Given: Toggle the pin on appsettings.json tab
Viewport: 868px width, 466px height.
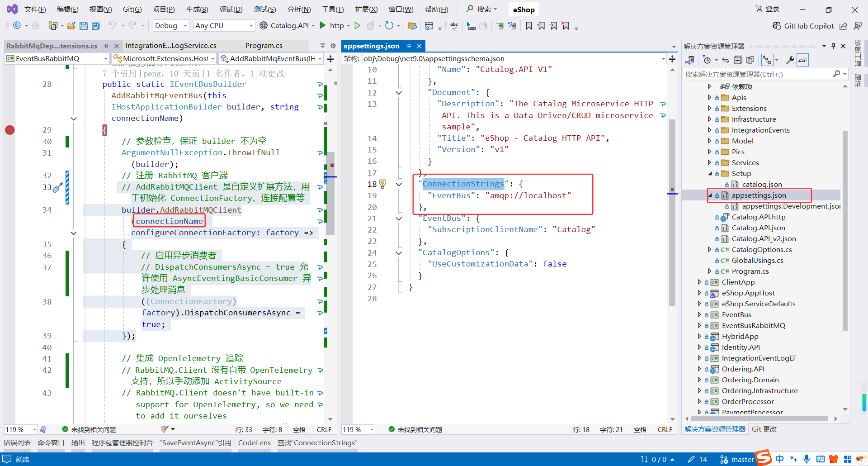Looking at the screenshot, I should pyautogui.click(x=408, y=46).
